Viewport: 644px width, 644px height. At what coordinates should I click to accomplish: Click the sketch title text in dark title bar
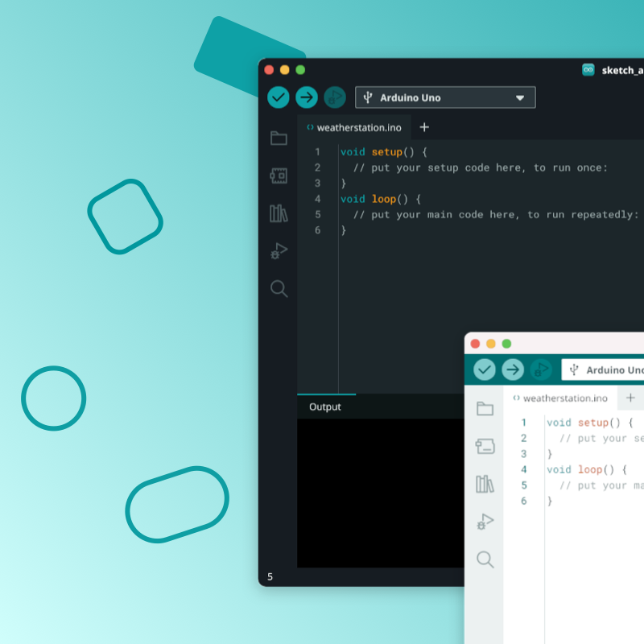tap(622, 71)
